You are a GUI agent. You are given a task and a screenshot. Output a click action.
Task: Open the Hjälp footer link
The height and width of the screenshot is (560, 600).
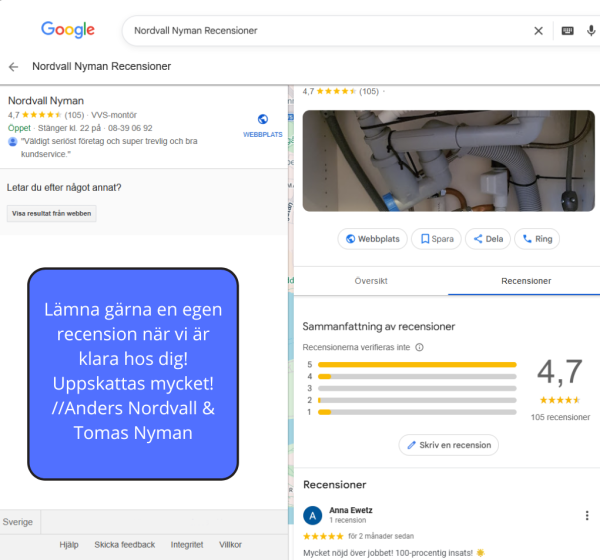pyautogui.click(x=69, y=545)
